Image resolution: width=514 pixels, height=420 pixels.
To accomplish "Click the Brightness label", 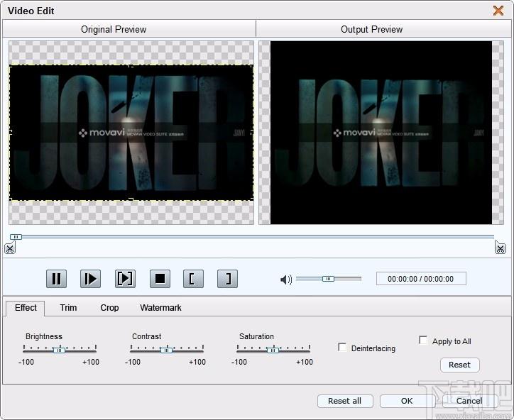I will click(x=44, y=336).
